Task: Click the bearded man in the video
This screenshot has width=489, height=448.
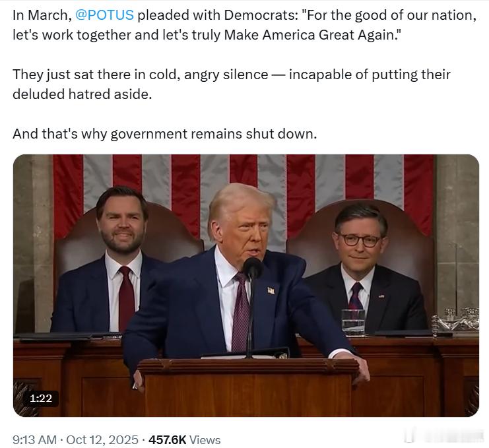Action: (121, 259)
